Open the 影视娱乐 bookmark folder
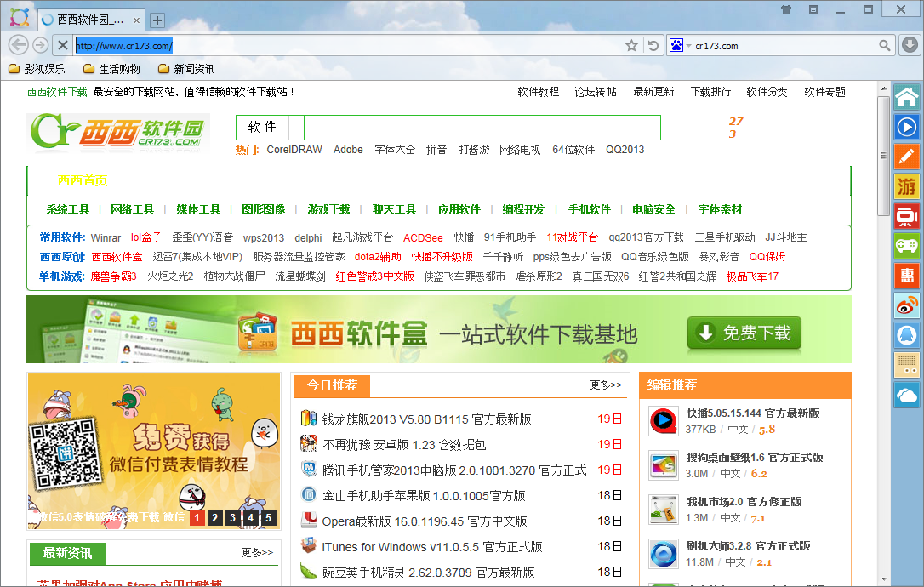 click(37, 69)
